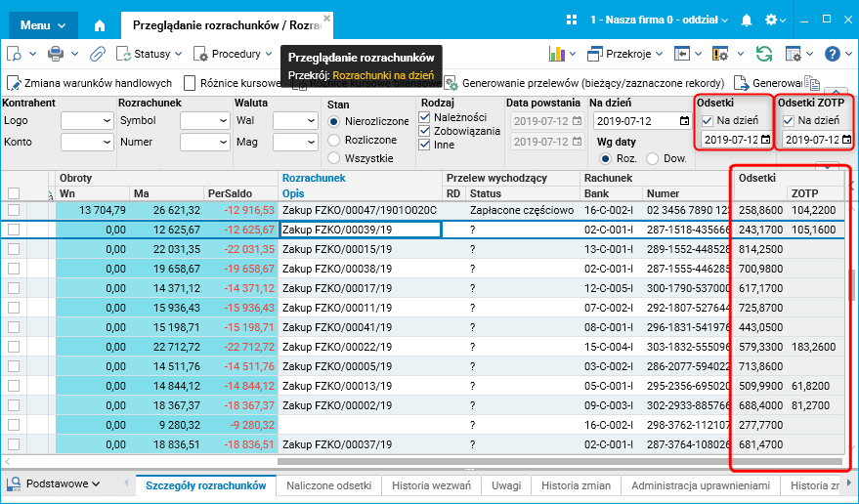Click the paperclip attachments icon
Viewport: 859px width, 504px height.
click(98, 54)
